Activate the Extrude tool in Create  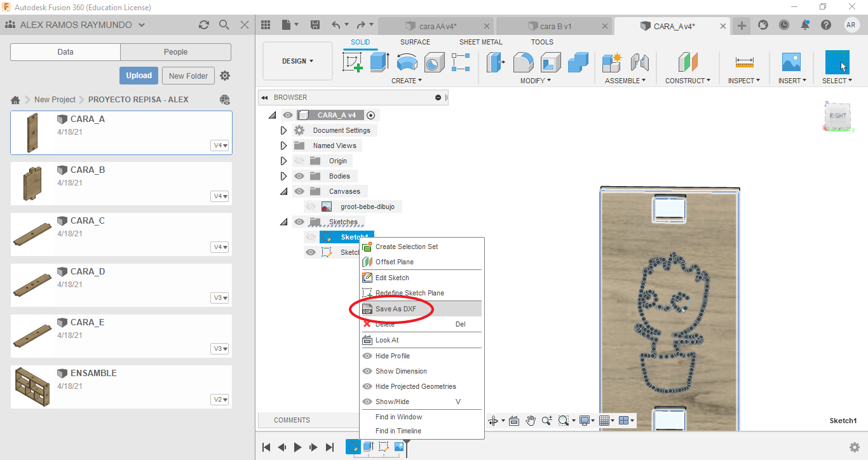click(x=379, y=62)
